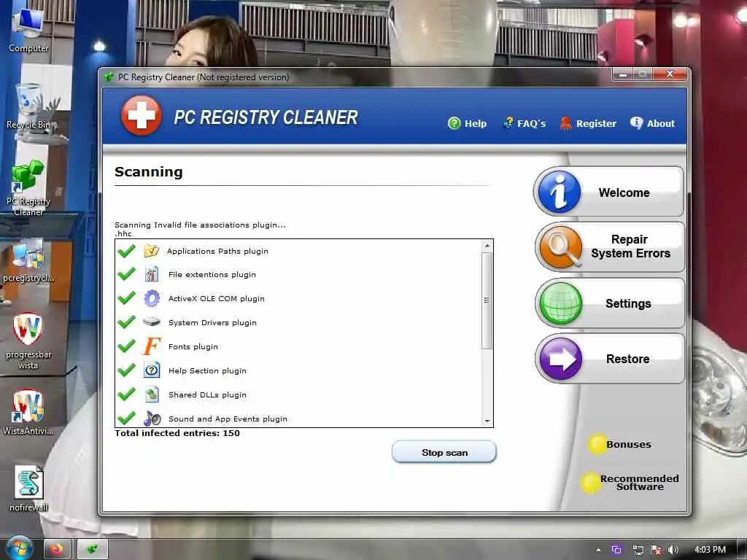Viewport: 747px width, 560px height.
Task: Click scroll up arrow of plugin list
Action: [487, 246]
